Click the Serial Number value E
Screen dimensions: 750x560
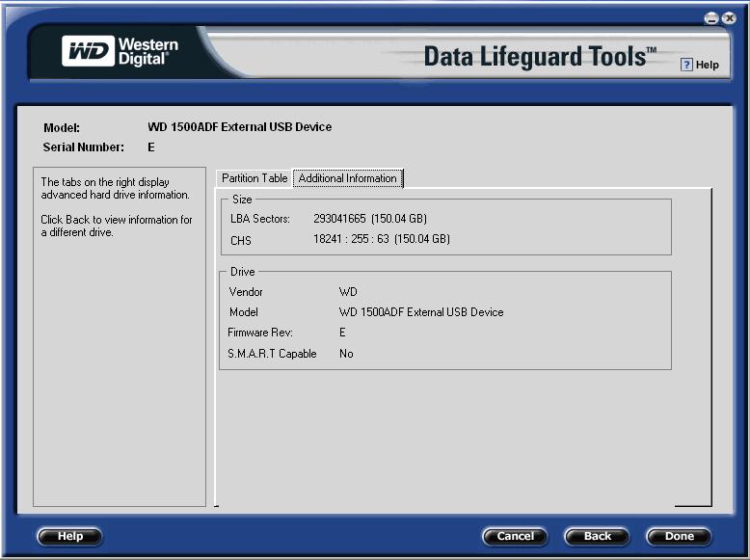pyautogui.click(x=151, y=147)
